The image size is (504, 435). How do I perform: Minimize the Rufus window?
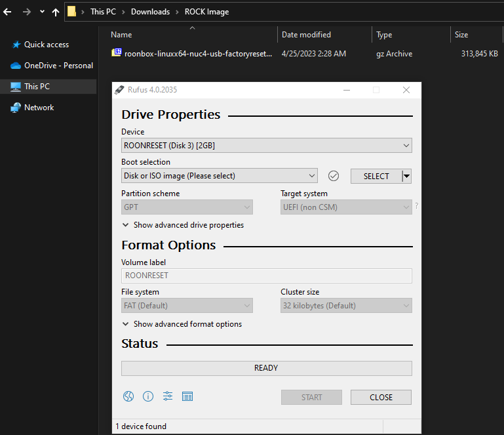click(x=347, y=90)
